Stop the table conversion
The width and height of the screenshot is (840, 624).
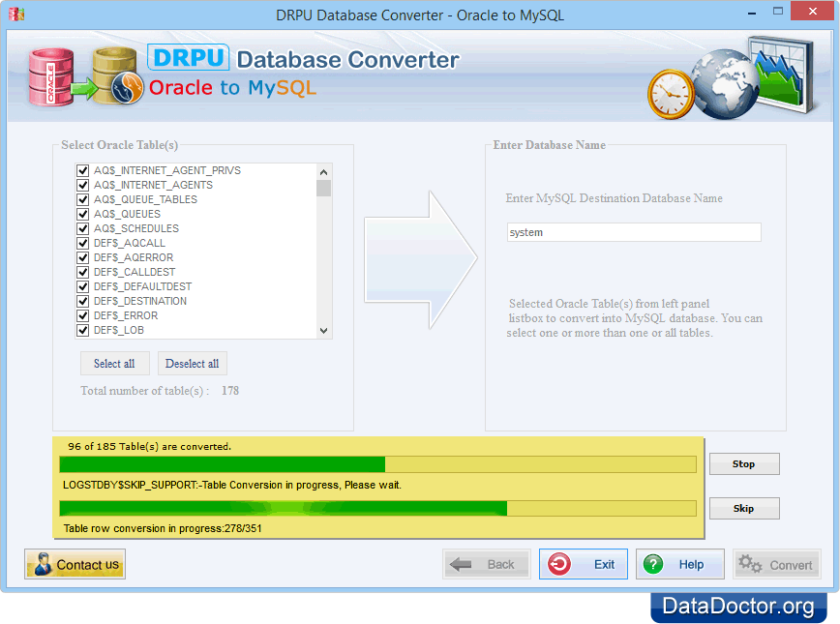pyautogui.click(x=744, y=463)
